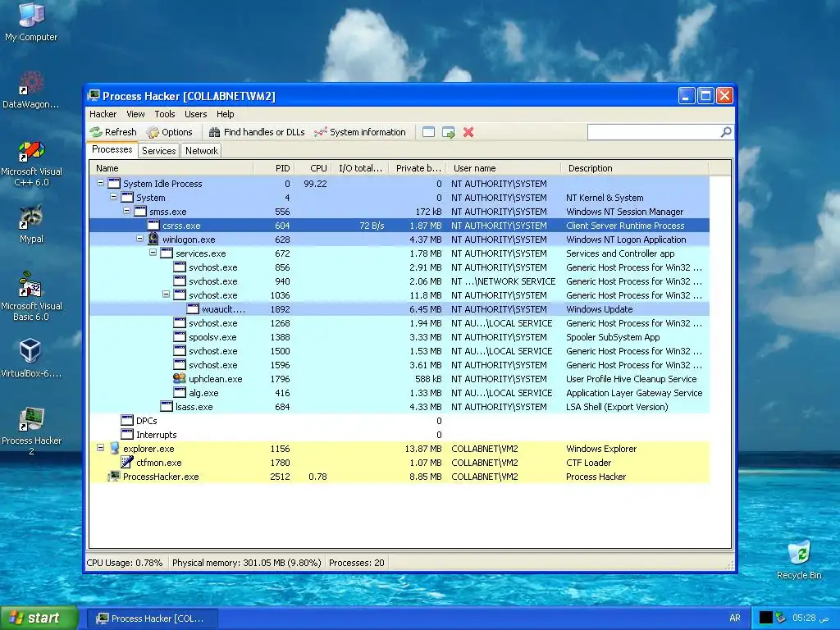Open System information from the toolbar
Screen dimensions: 840x630
click(x=360, y=132)
